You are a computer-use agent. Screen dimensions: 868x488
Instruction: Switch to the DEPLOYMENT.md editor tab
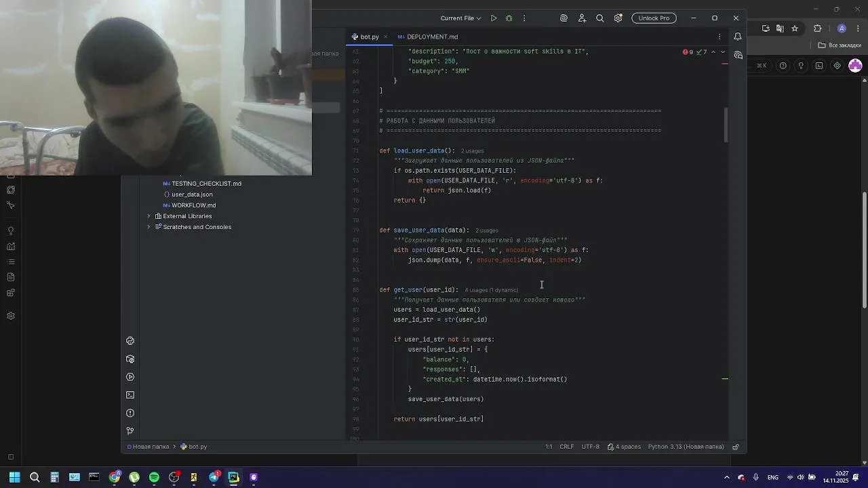click(x=428, y=37)
